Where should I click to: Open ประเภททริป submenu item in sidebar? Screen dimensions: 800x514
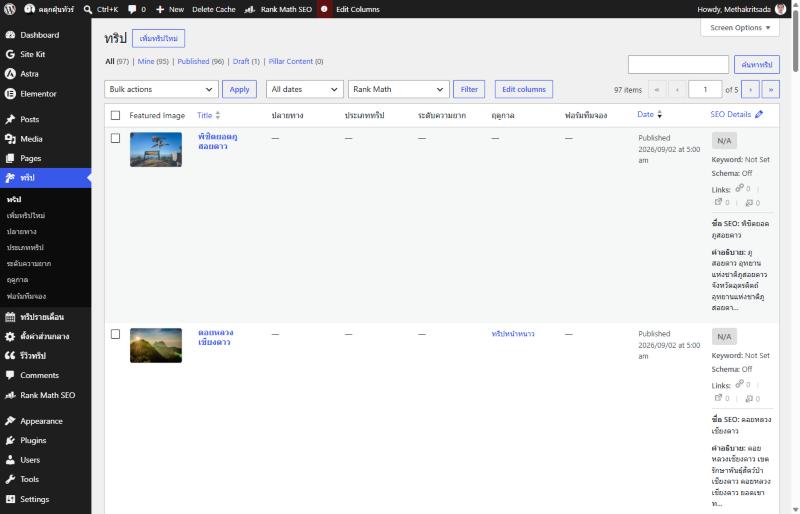tap(25, 248)
